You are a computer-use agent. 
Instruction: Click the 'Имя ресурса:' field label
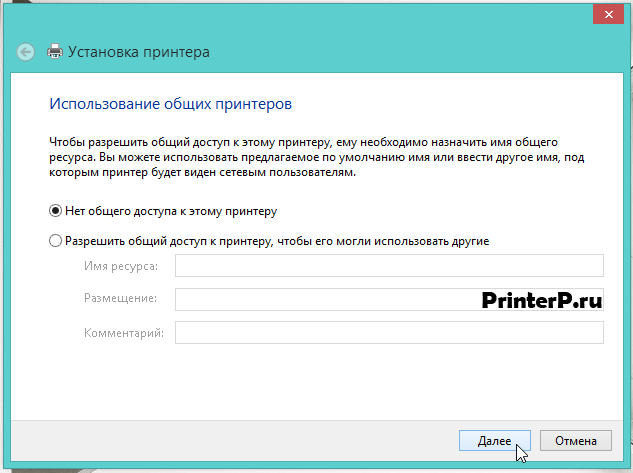tap(121, 266)
